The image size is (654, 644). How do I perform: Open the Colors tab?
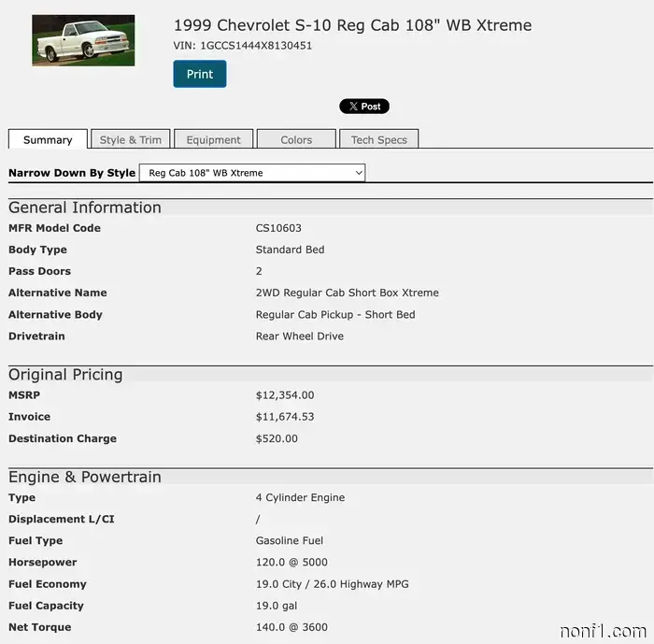click(x=296, y=139)
